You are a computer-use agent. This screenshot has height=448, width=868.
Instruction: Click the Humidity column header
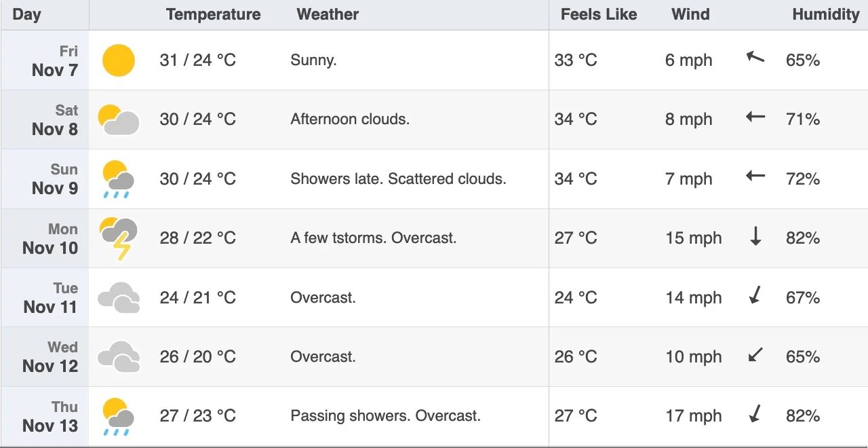(x=825, y=14)
